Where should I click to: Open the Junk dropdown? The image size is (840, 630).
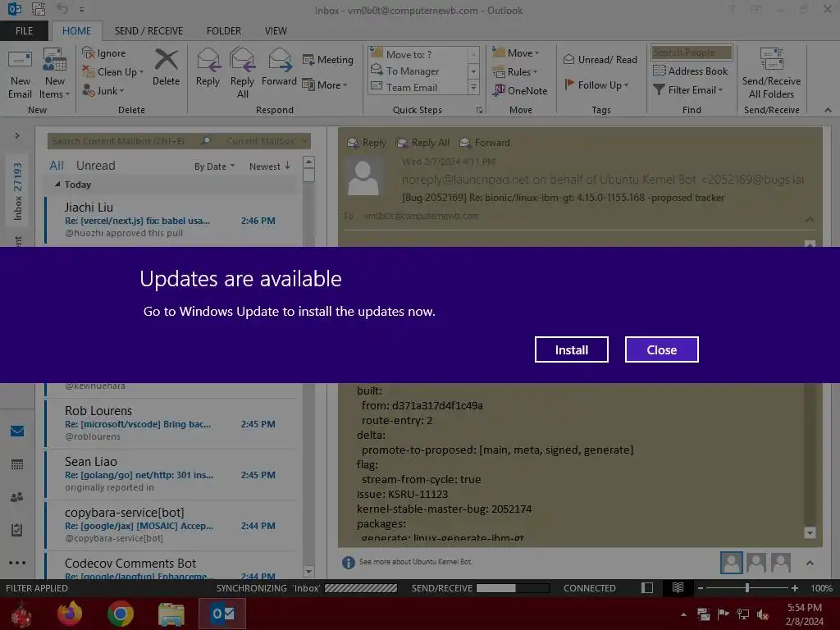103,90
